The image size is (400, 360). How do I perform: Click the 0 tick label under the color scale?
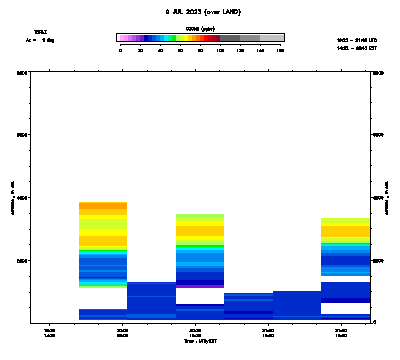120,50
